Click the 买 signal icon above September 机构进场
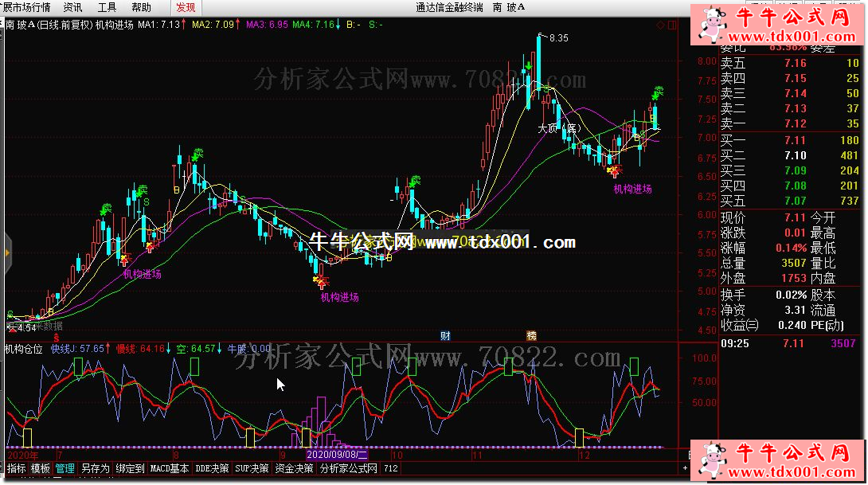 (320, 282)
